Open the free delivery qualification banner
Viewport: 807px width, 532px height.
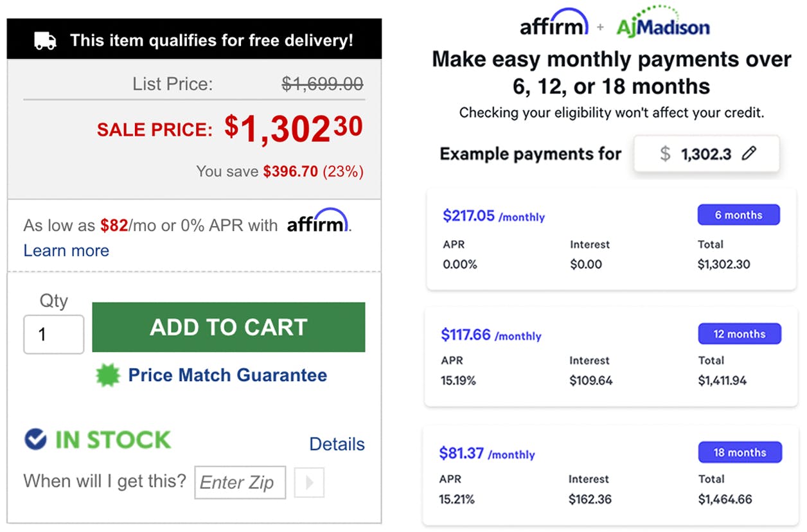[x=193, y=39]
